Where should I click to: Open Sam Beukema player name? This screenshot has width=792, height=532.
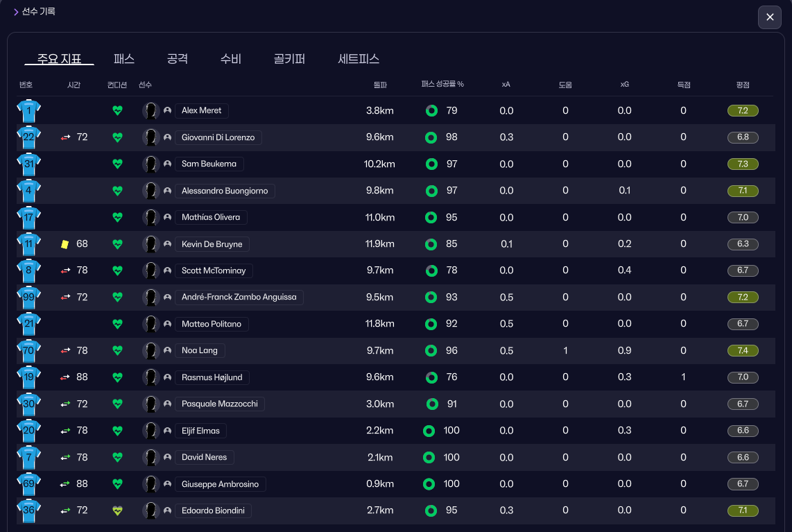(x=209, y=164)
